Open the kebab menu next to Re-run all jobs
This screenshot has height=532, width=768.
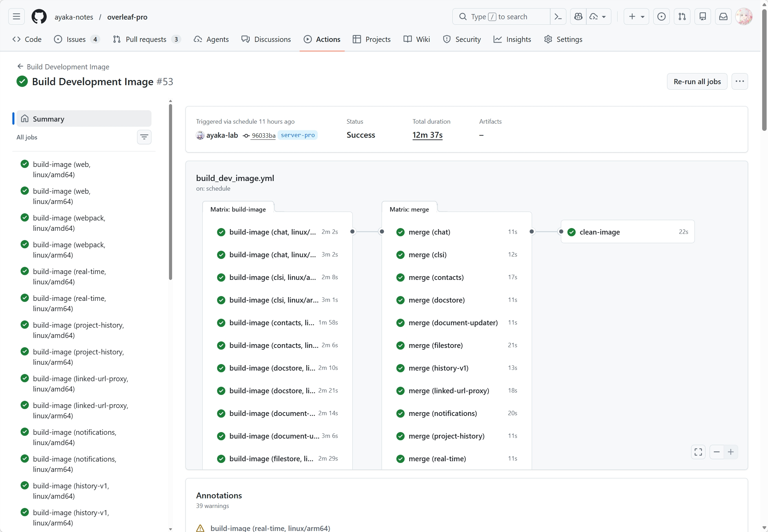pos(740,81)
